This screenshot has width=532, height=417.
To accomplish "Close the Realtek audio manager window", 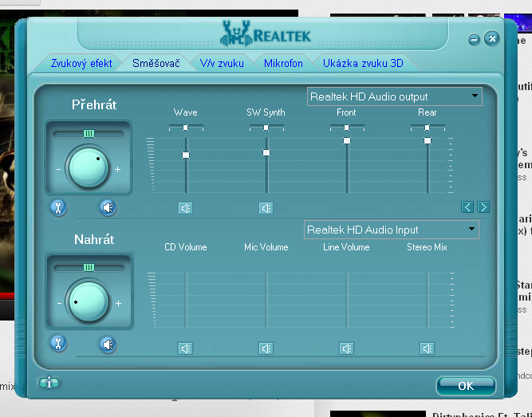I will pyautogui.click(x=492, y=38).
